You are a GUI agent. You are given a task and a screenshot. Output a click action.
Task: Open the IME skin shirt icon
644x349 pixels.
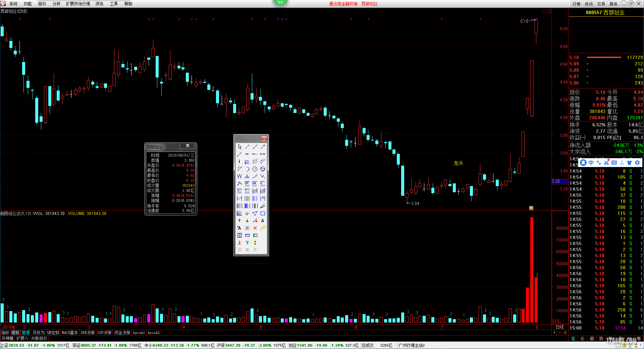tap(629, 163)
